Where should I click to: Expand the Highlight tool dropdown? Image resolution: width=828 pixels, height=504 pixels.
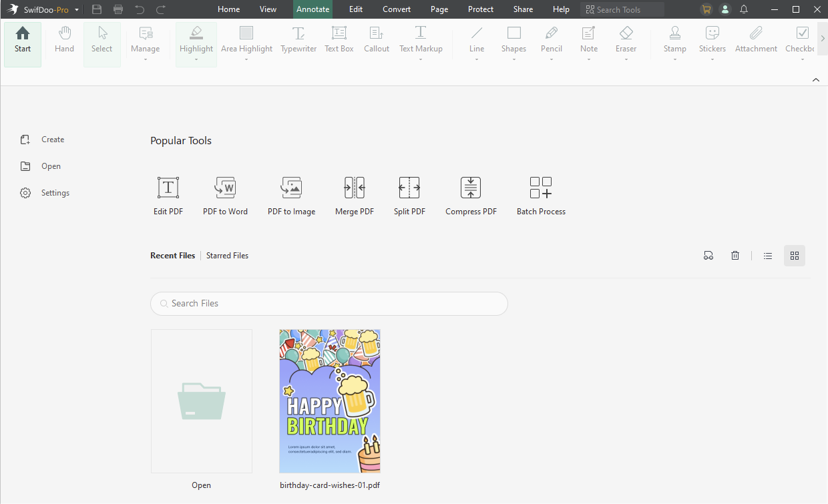click(196, 60)
